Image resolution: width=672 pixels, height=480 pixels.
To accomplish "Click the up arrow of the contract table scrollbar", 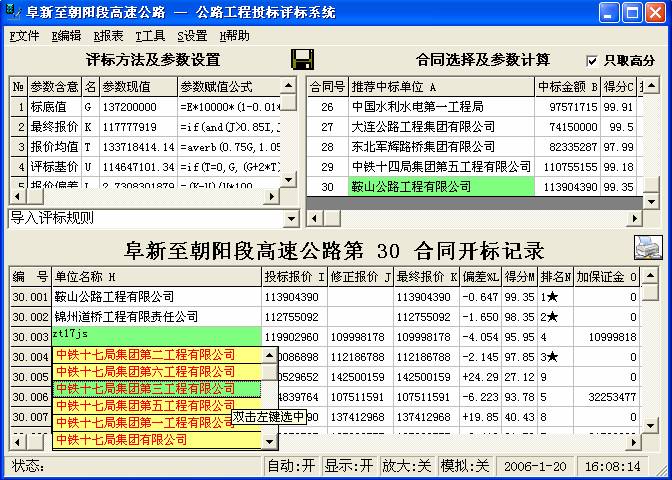I will coord(652,85).
